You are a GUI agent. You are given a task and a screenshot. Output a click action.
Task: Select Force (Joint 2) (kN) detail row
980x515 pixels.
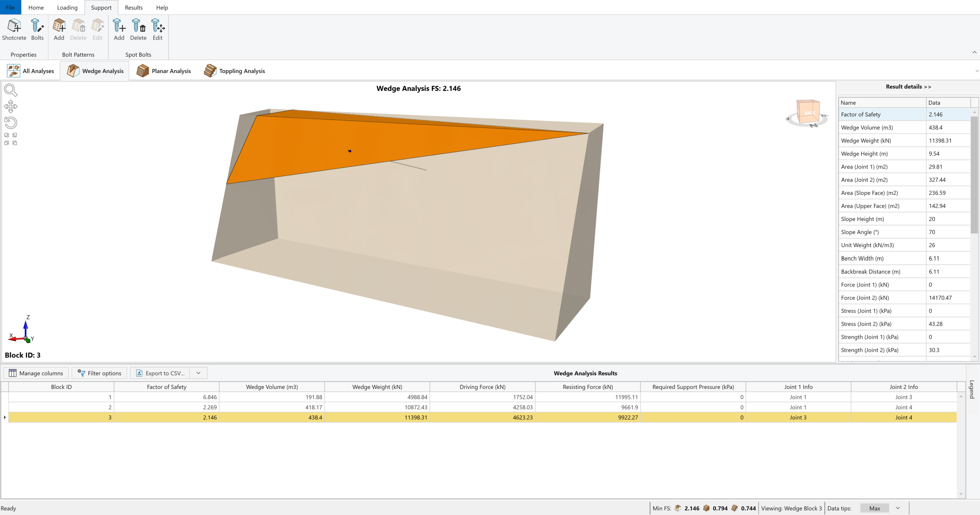(x=904, y=298)
